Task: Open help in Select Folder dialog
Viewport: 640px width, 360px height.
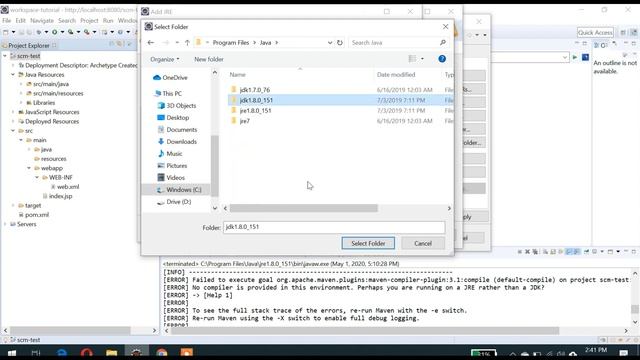Action: (x=442, y=59)
